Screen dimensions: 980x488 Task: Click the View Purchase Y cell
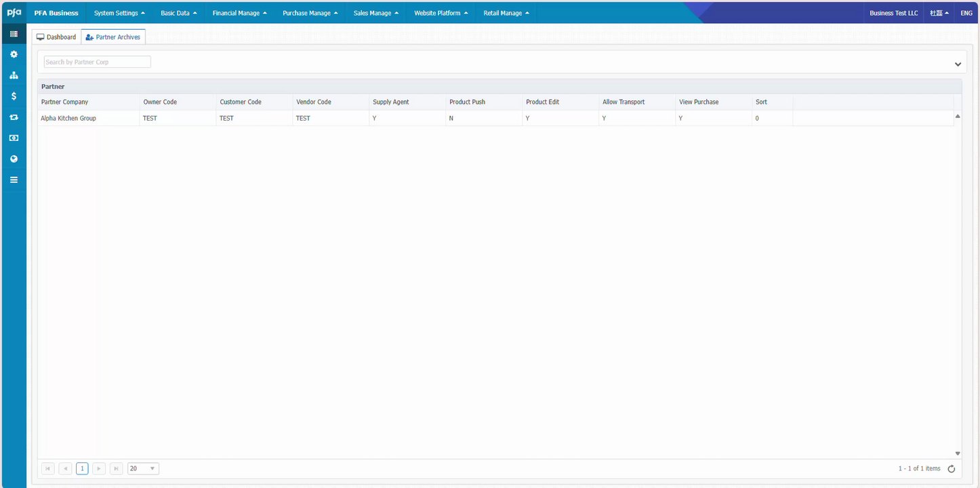point(714,118)
